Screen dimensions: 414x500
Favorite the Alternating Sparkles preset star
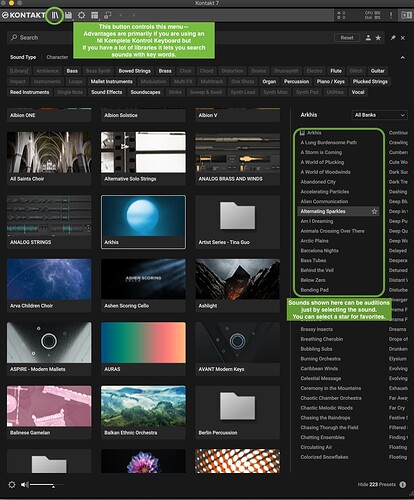[374, 211]
